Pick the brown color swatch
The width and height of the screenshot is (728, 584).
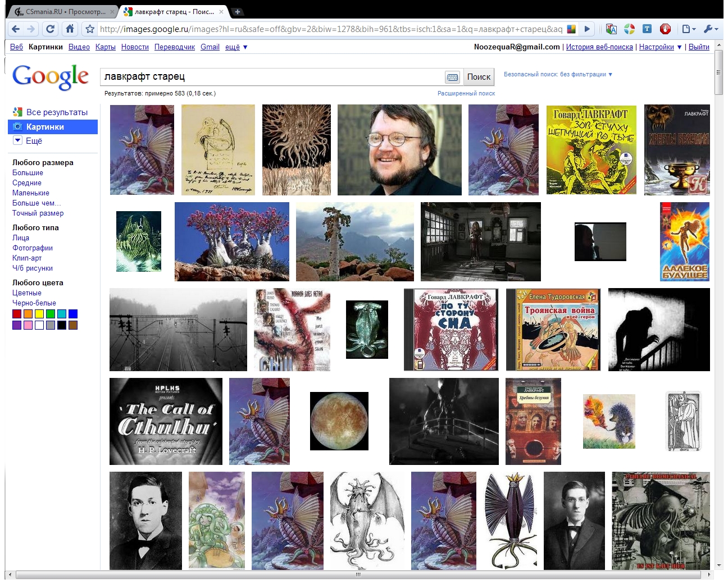click(x=73, y=325)
